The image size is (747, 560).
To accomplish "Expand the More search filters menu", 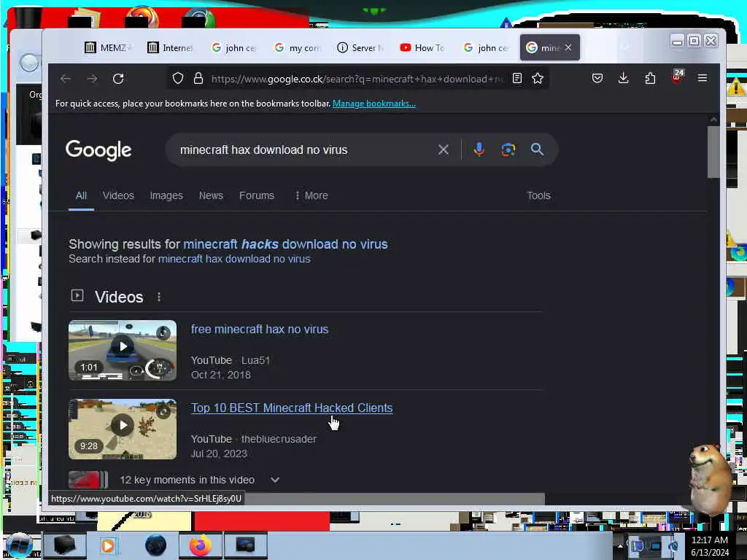I will click(x=311, y=195).
